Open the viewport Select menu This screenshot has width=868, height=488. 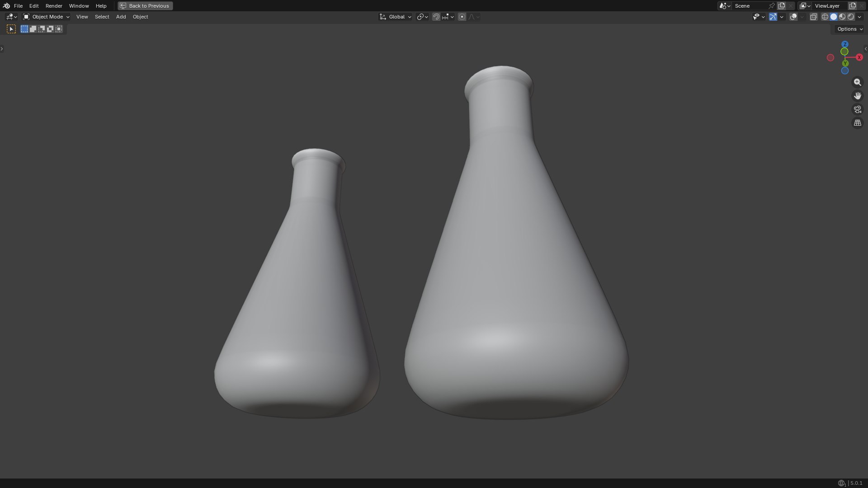tap(102, 17)
